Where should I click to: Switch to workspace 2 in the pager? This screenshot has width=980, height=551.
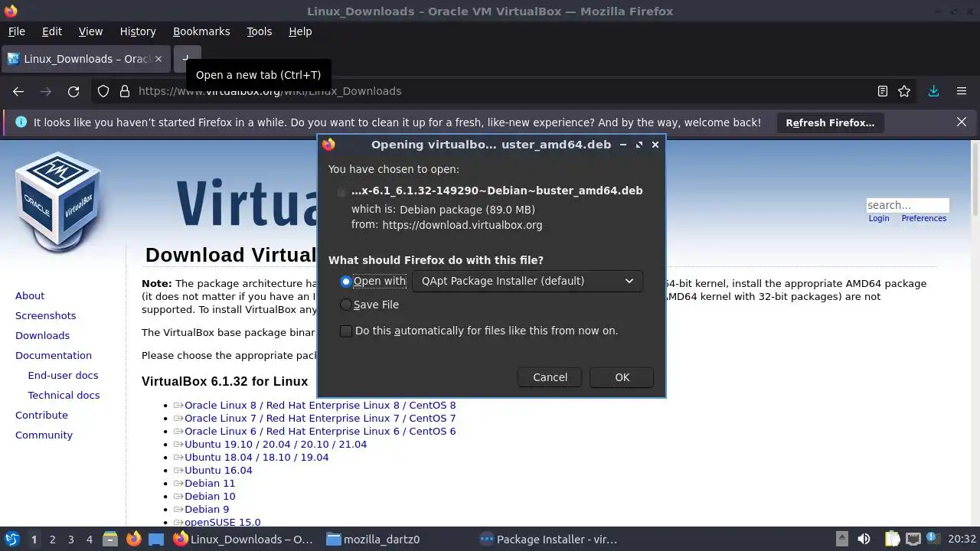tap(52, 539)
